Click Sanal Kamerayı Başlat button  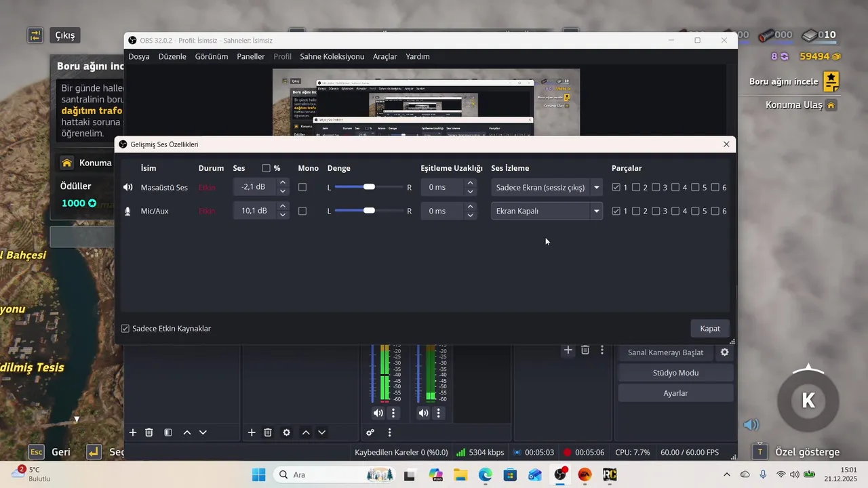pyautogui.click(x=666, y=352)
